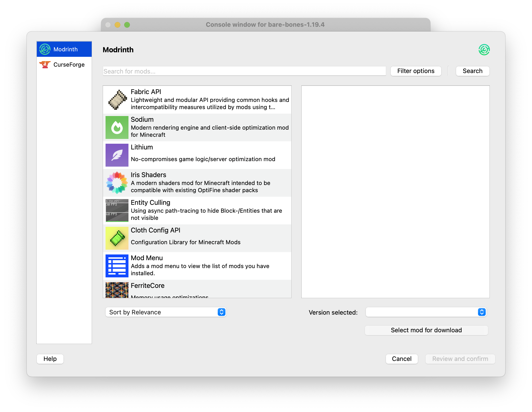Viewport: 532px width, 412px height.
Task: Select the FerriteCore icon
Action: [117, 290]
